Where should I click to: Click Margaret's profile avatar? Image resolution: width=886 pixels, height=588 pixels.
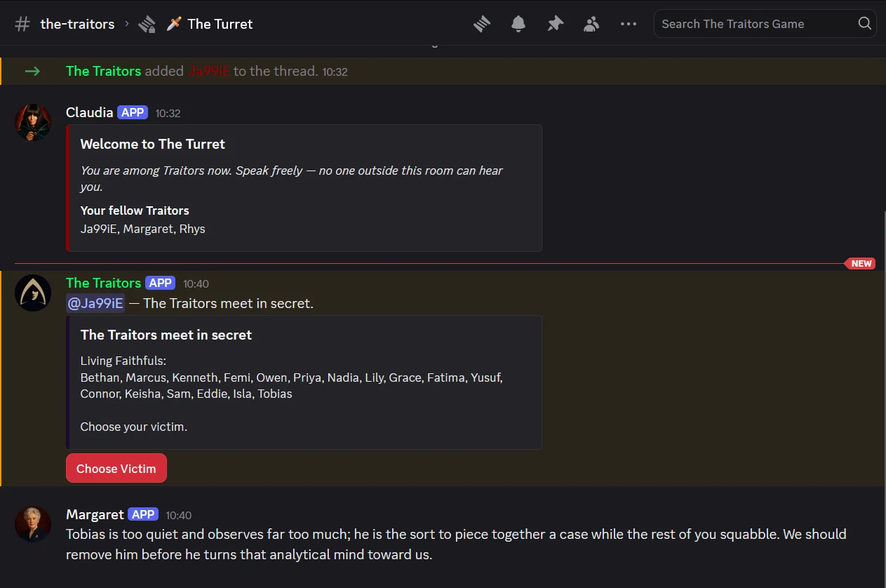tap(33, 524)
